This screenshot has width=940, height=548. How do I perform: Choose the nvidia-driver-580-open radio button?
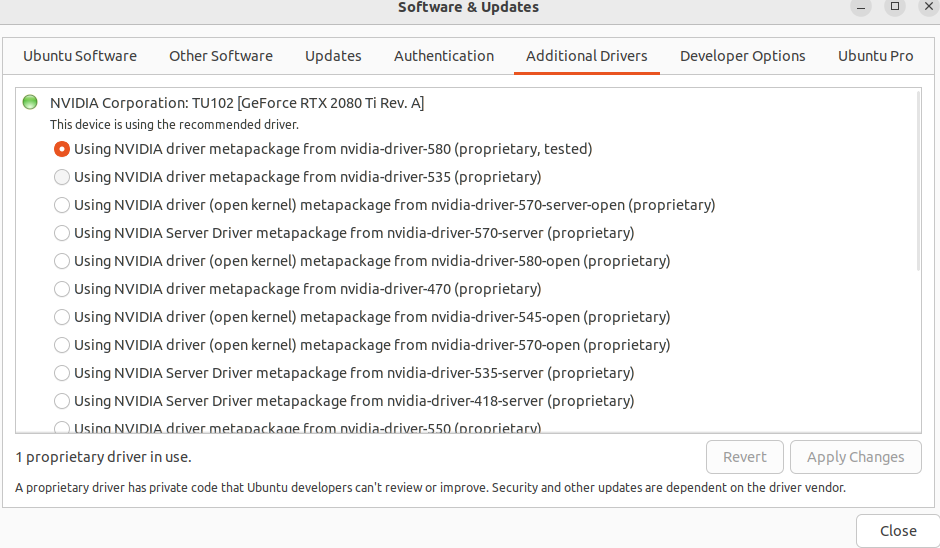click(62, 261)
